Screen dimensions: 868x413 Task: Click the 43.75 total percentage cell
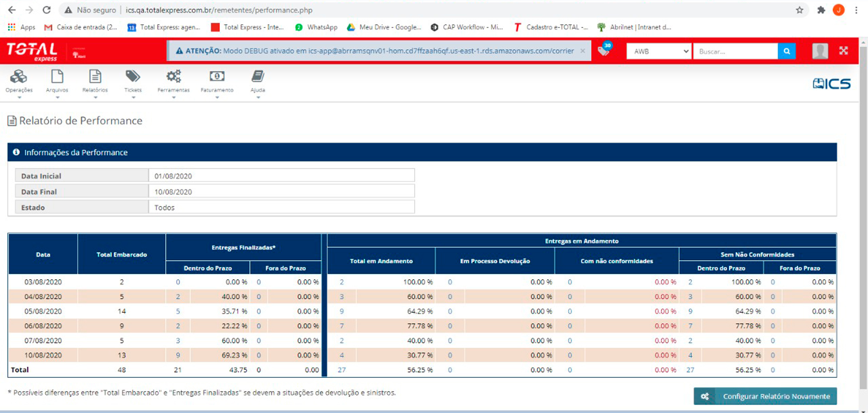point(238,370)
